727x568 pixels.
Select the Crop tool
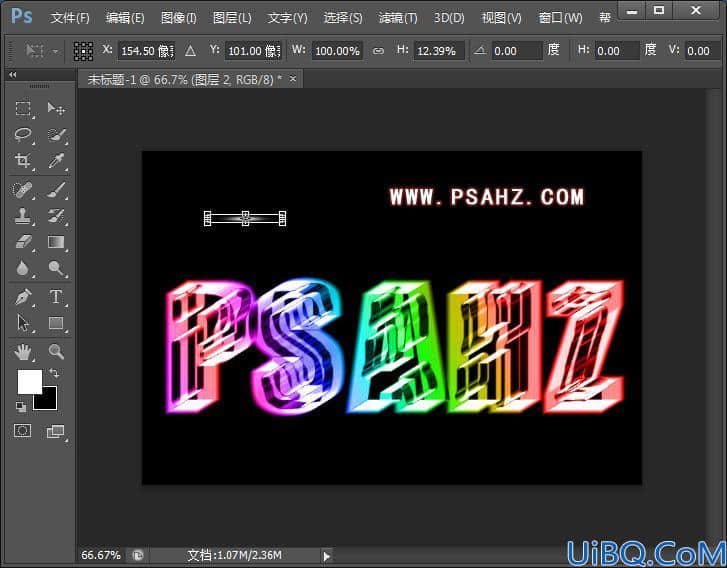[23, 161]
